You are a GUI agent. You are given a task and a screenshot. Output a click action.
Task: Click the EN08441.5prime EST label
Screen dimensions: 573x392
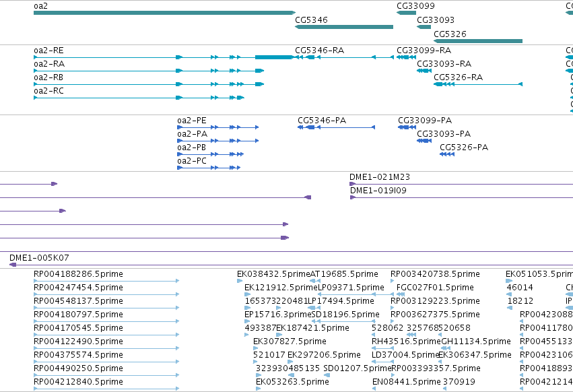407,382
